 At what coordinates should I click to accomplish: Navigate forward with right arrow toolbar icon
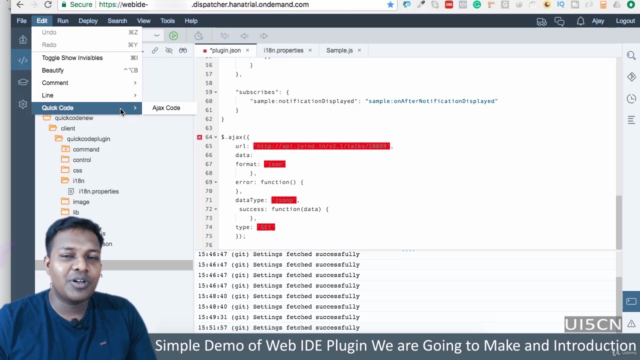264,36
